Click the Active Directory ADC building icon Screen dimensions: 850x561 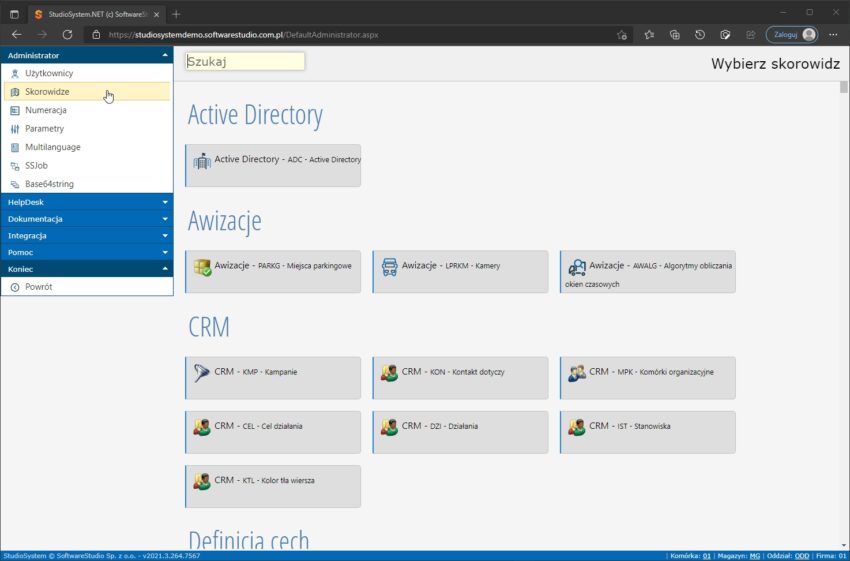(x=202, y=161)
